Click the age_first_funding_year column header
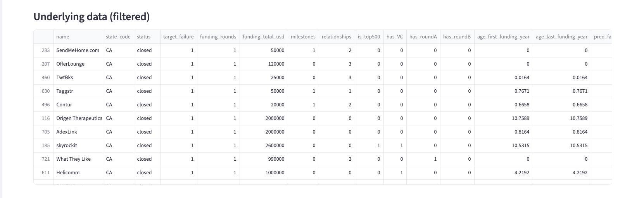This screenshot has width=644, height=198. [503, 37]
